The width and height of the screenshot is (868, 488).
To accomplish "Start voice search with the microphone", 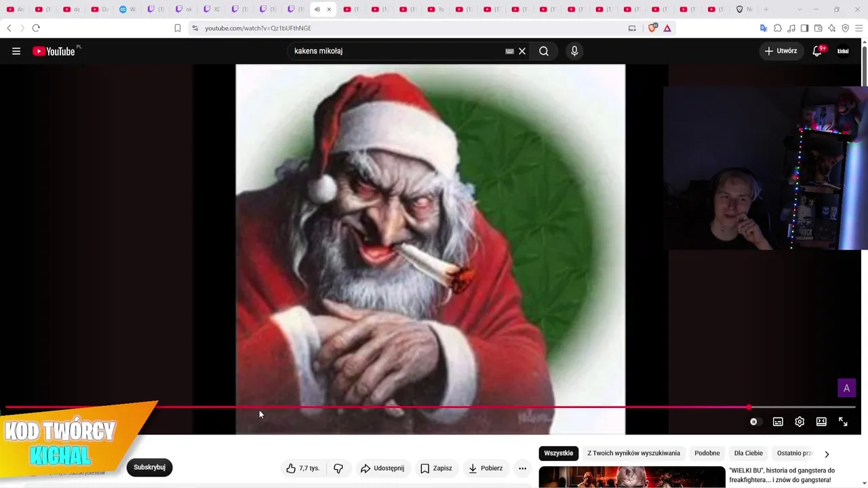I will (x=574, y=51).
